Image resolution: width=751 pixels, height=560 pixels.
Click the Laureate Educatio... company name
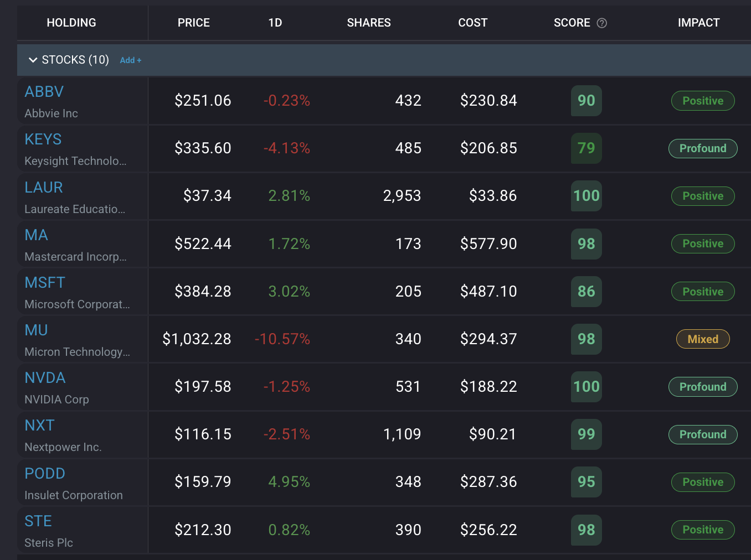pos(75,209)
